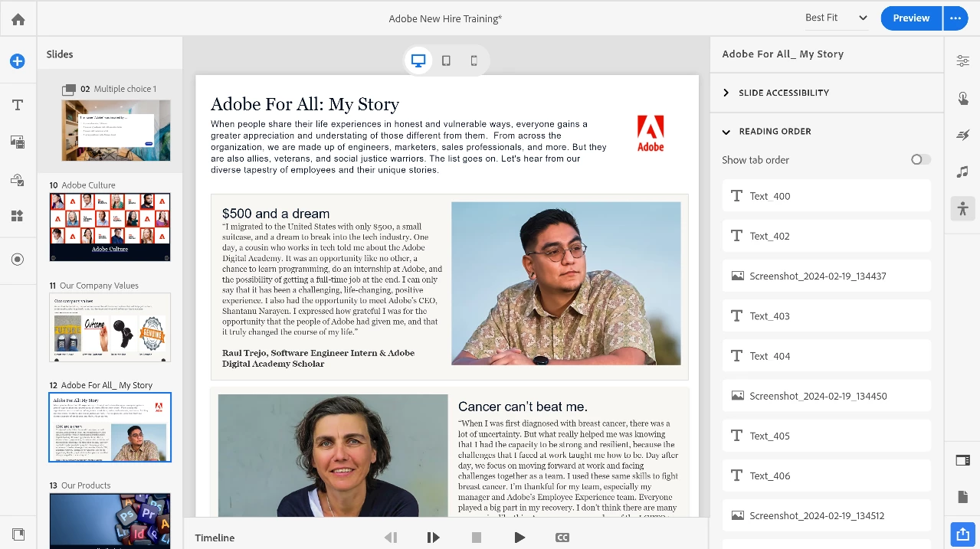Click the Adobe logo on the slide
This screenshot has width=980, height=549.
click(651, 133)
